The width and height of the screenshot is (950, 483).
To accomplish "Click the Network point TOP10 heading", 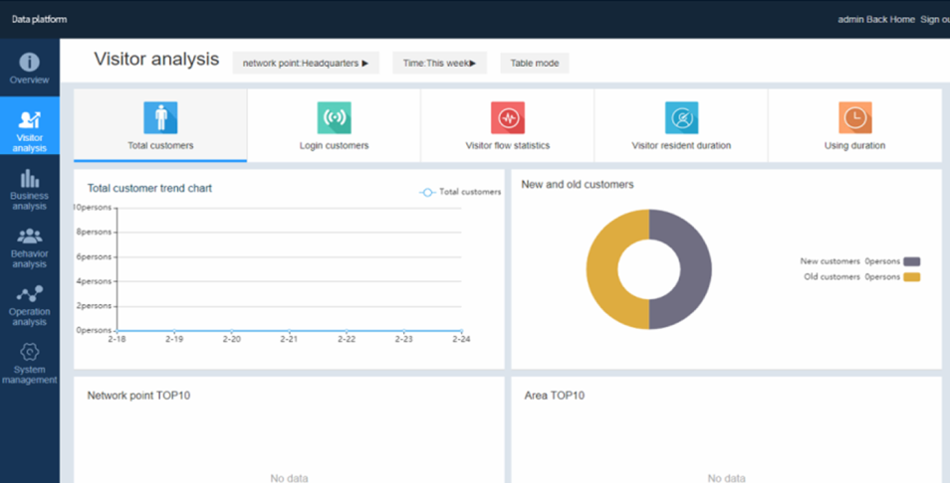I will (x=139, y=396).
